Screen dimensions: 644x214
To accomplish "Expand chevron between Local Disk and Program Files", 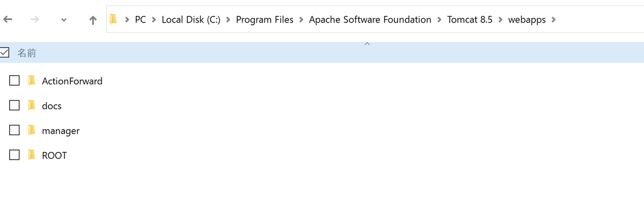I will point(228,20).
